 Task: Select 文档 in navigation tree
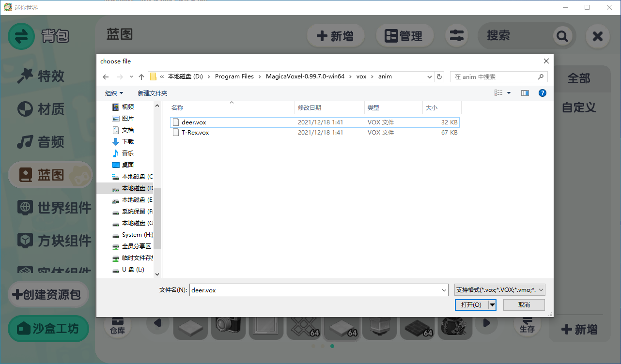click(x=128, y=130)
